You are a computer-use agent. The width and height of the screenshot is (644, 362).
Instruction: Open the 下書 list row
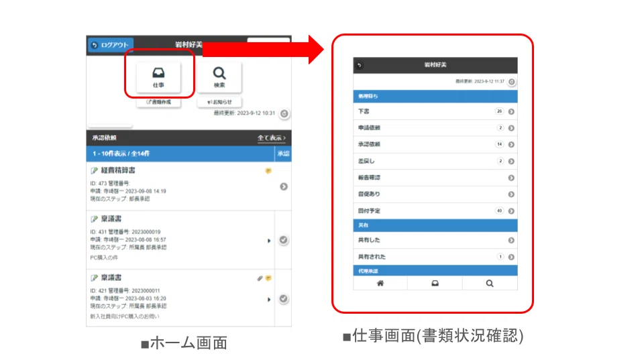pyautogui.click(x=435, y=112)
